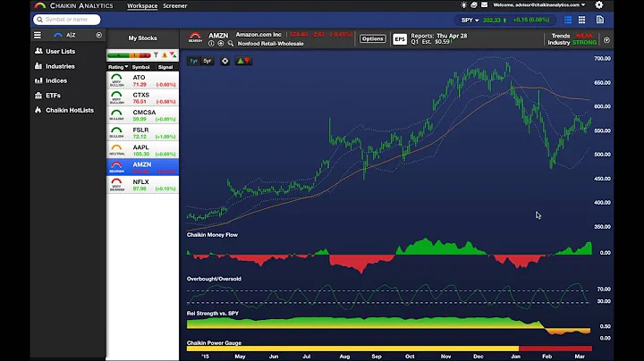Screen dimensions: 644x361
Task: Click the A|Z gauge sort button
Action: point(65,35)
